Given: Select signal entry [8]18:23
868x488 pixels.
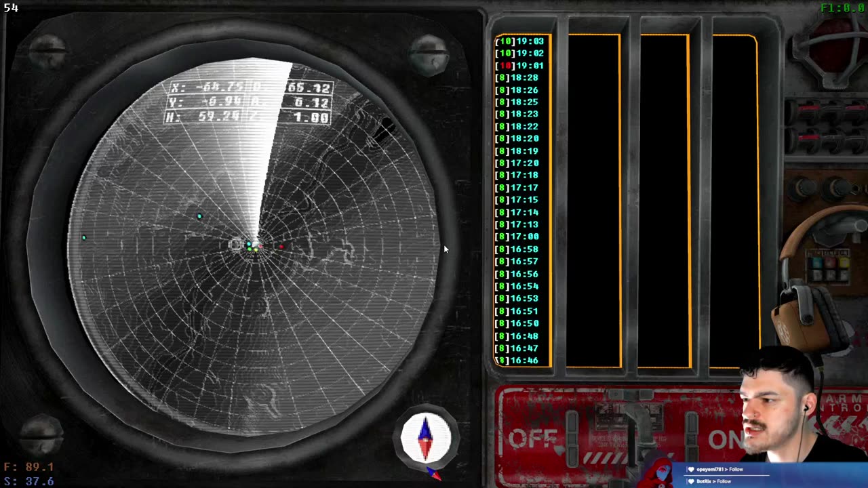Looking at the screenshot, I should (518, 115).
